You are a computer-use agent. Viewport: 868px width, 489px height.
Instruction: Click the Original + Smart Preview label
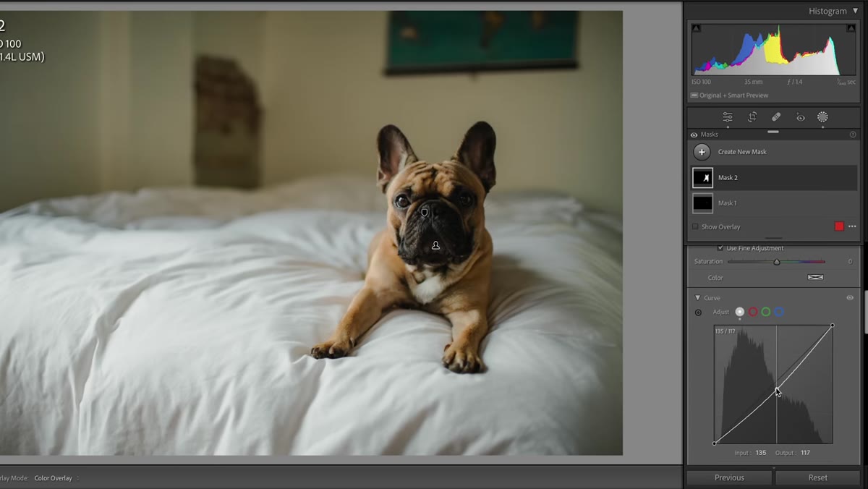(x=733, y=95)
